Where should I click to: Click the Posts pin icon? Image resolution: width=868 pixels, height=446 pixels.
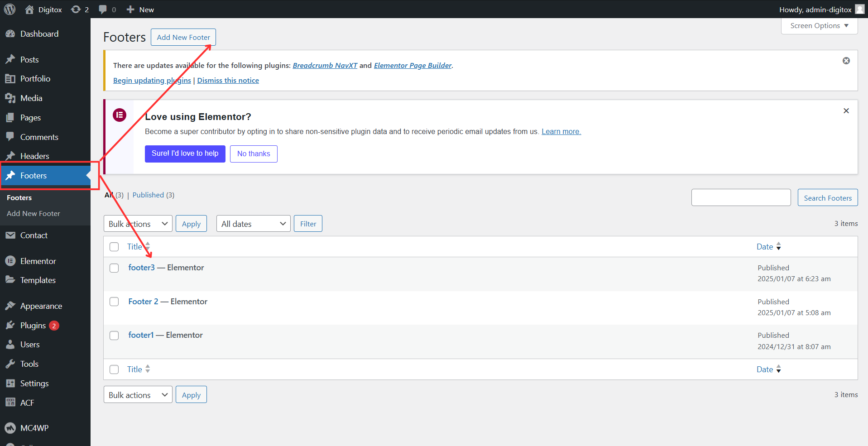10,59
